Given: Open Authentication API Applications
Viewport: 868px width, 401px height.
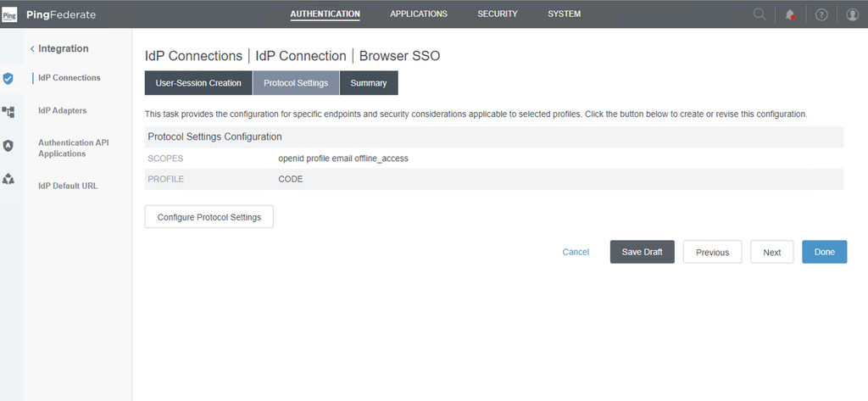Looking at the screenshot, I should [x=74, y=148].
